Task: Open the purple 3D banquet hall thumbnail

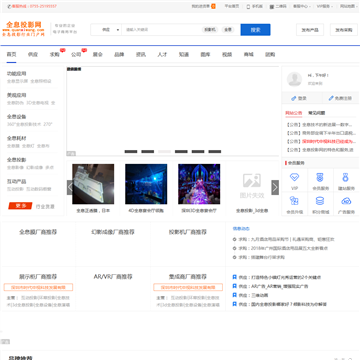Action: coord(199,184)
